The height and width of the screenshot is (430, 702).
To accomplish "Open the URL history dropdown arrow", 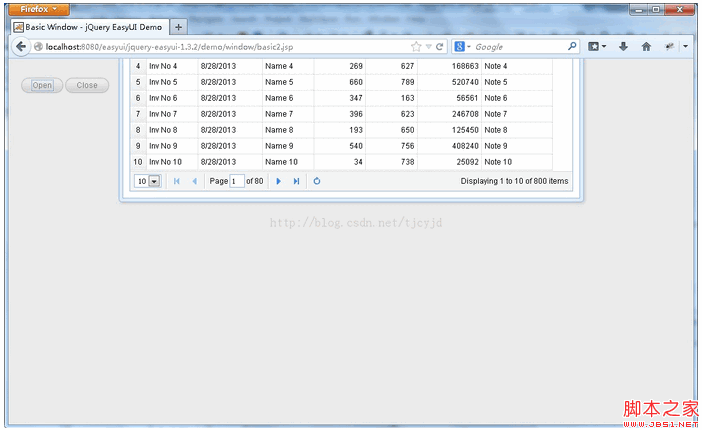I will click(x=428, y=47).
